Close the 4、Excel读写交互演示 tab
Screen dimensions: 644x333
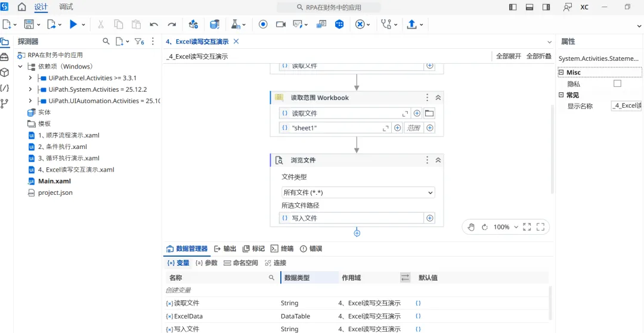(236, 41)
